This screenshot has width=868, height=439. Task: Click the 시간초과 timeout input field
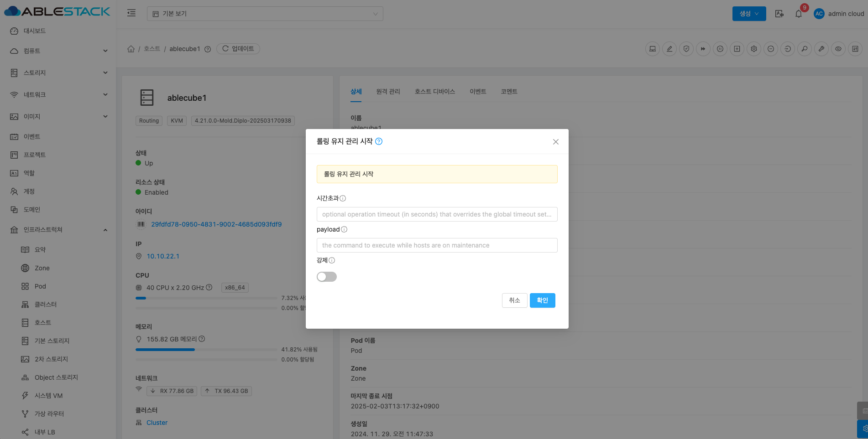(x=437, y=214)
